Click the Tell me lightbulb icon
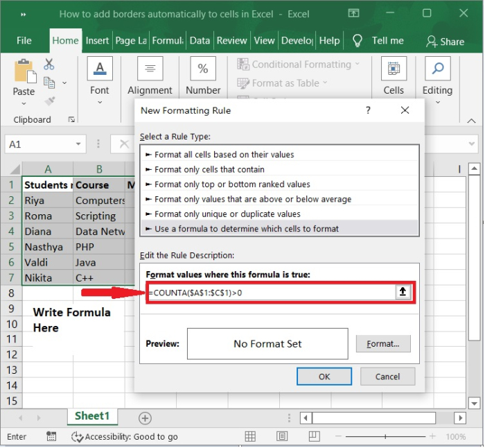The height and width of the screenshot is (448, 485). (x=358, y=40)
